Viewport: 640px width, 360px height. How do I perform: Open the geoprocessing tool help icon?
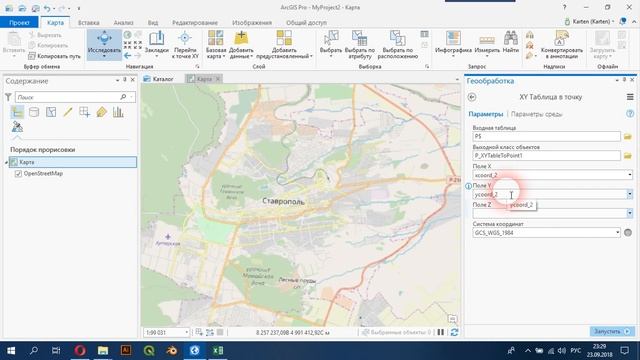[630, 114]
